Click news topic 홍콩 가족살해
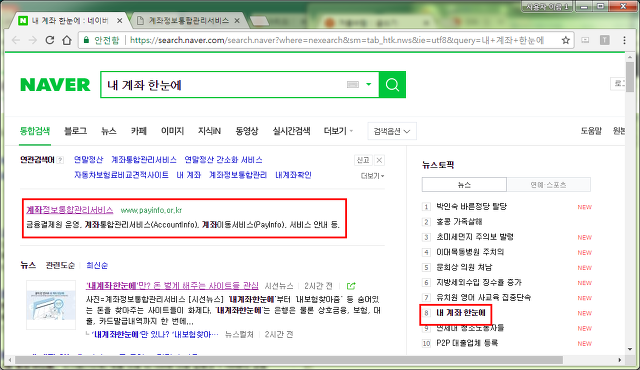This screenshot has height=370, width=640. click(x=459, y=222)
